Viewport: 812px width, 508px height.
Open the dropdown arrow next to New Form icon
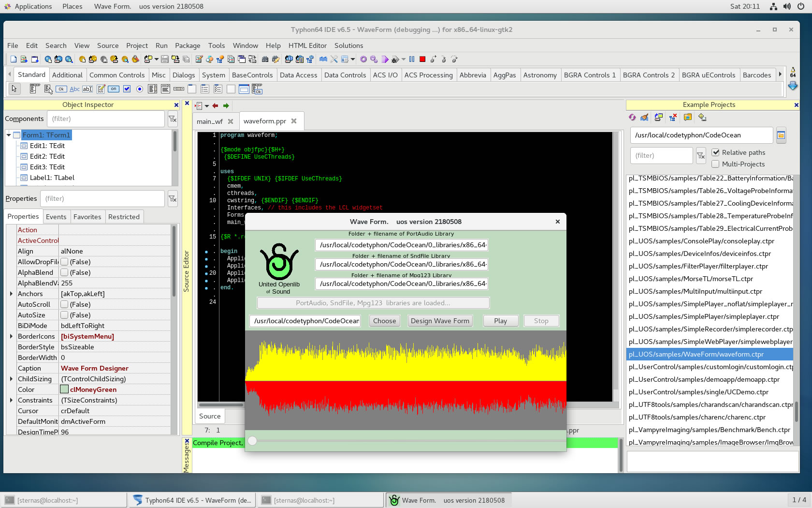pos(157,59)
